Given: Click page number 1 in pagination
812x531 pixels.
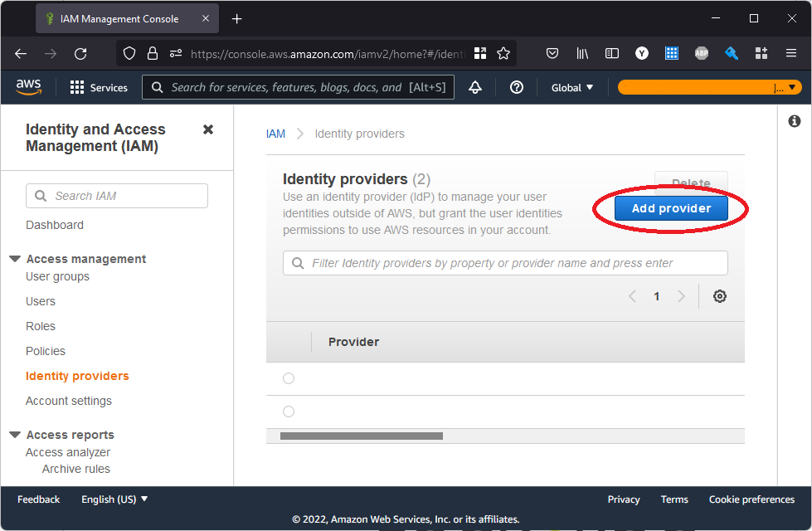Looking at the screenshot, I should 656,296.
